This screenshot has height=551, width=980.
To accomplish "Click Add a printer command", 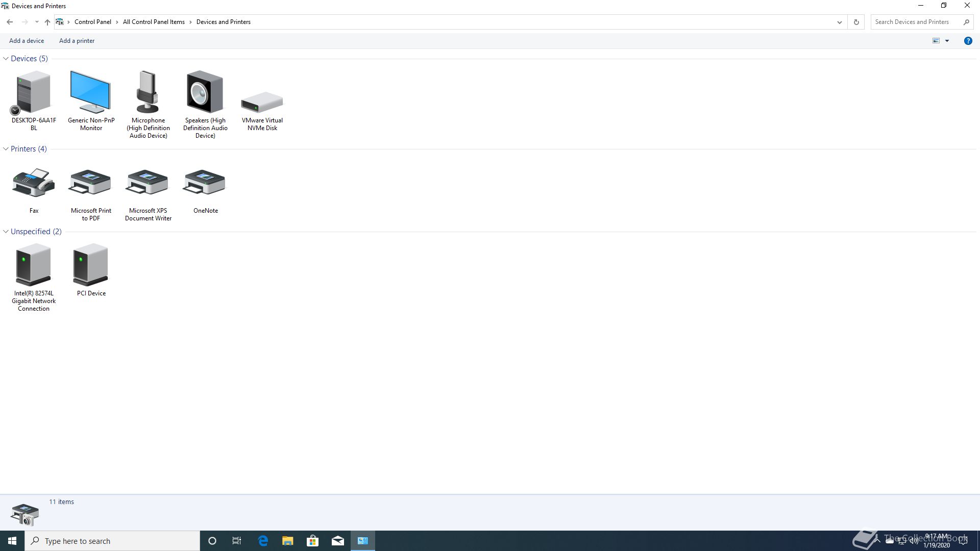I will click(77, 41).
